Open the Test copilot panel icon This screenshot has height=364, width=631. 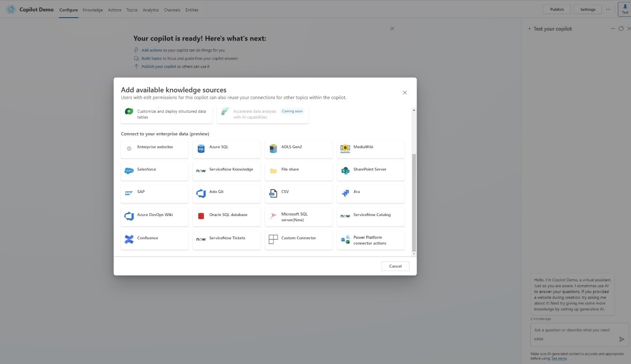tap(625, 9)
